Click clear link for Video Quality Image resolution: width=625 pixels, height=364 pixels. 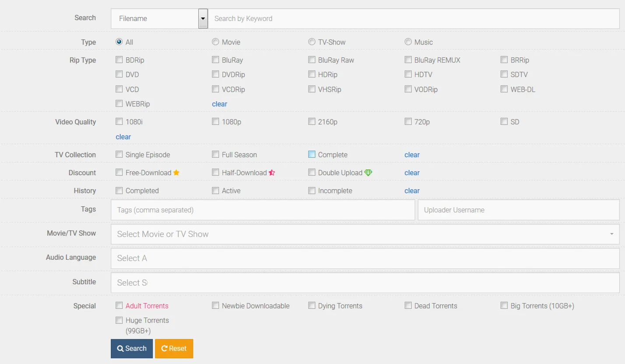coord(123,137)
